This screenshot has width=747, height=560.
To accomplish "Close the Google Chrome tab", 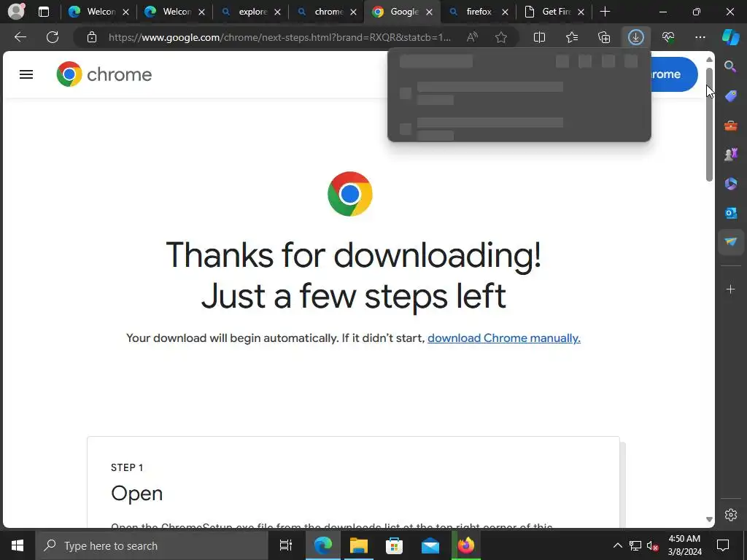I will click(x=429, y=12).
